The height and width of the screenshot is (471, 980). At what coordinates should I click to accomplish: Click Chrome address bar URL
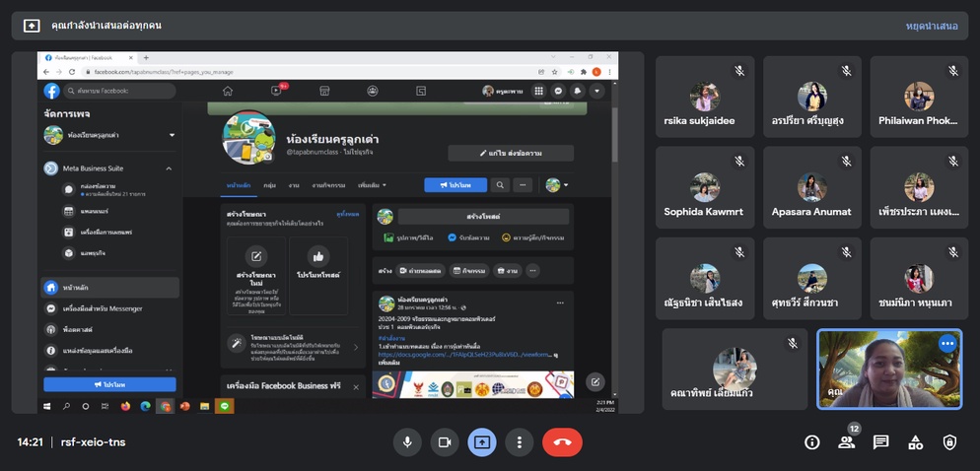point(164,72)
